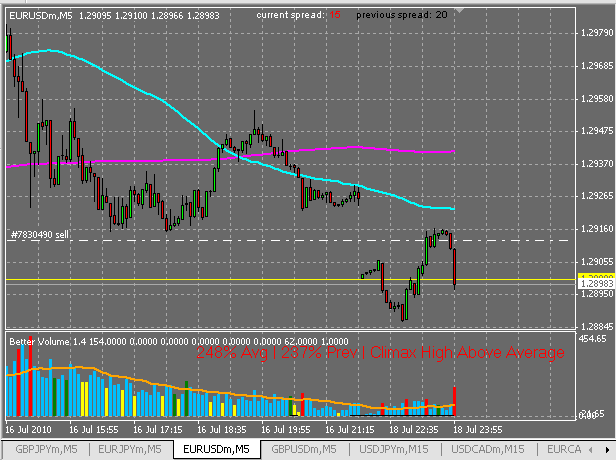Viewport: 616px width, 460px height.
Task: Click the tall red last volume bar
Action: 455,401
